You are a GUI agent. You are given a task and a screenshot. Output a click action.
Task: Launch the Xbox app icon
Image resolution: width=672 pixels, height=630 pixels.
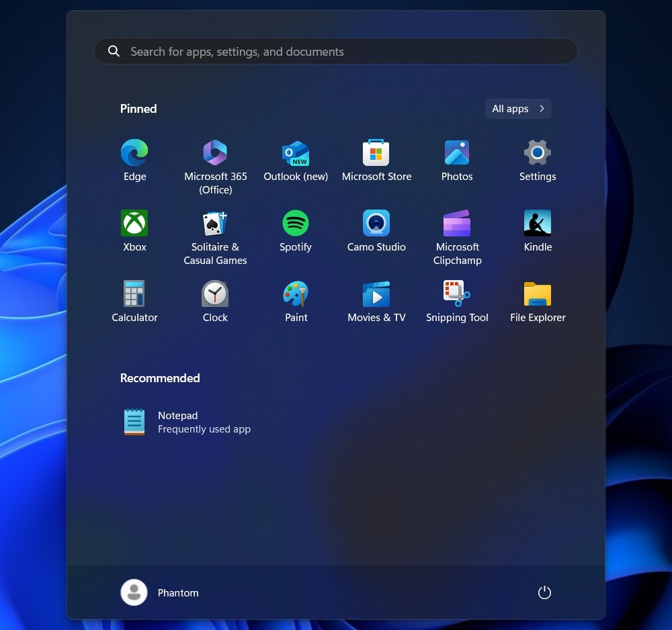click(x=134, y=223)
